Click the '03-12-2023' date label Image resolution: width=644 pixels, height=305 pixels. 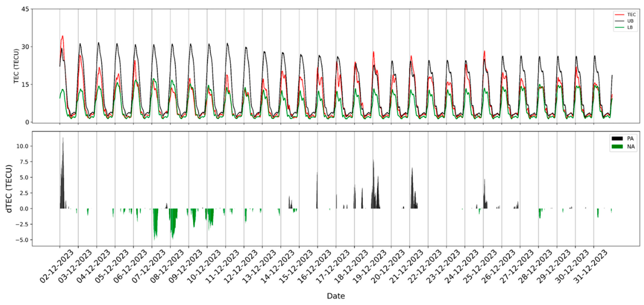tap(75, 267)
